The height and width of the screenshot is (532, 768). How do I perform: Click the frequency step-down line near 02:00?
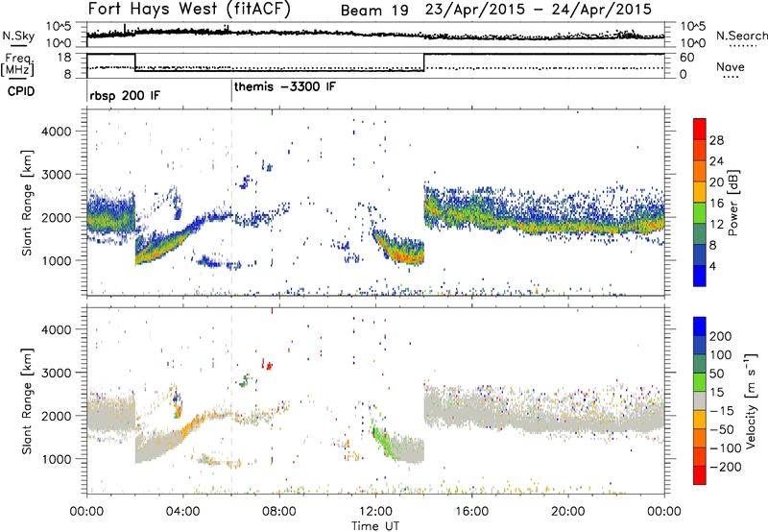coord(135,62)
